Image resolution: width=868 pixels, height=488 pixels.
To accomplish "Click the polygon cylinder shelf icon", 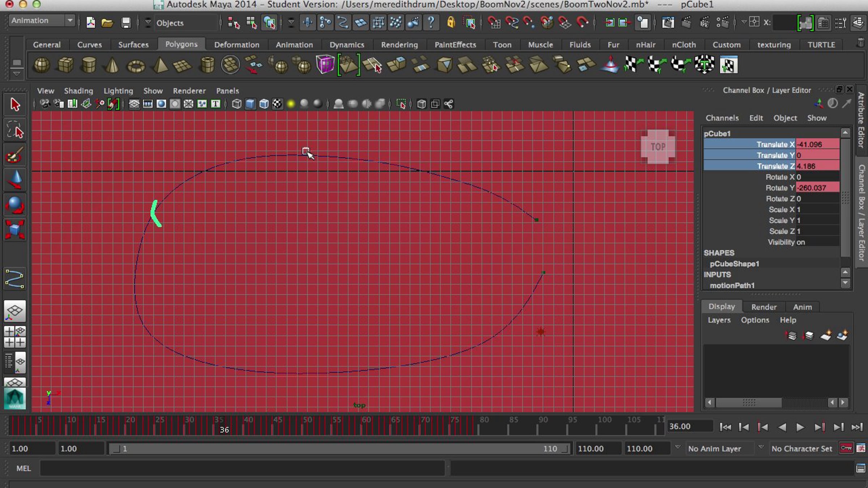I will (x=89, y=65).
